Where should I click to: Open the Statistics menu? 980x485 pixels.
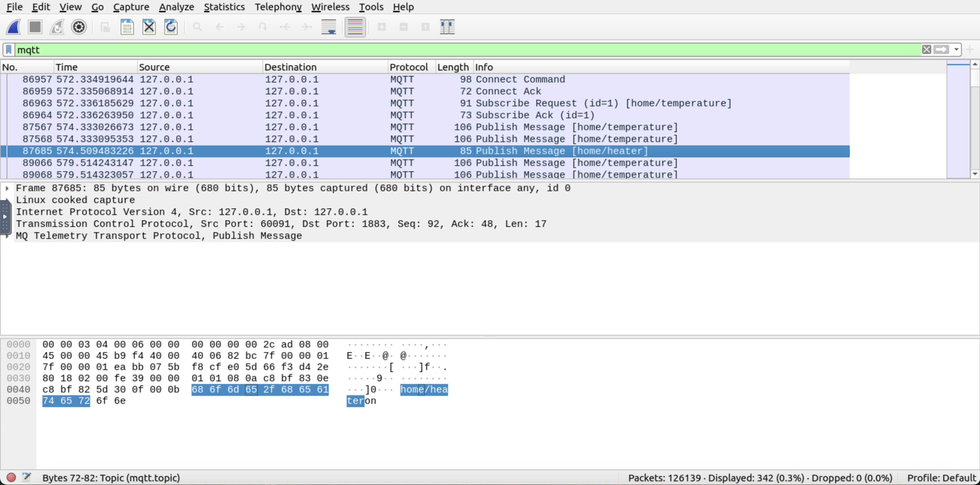pyautogui.click(x=224, y=7)
